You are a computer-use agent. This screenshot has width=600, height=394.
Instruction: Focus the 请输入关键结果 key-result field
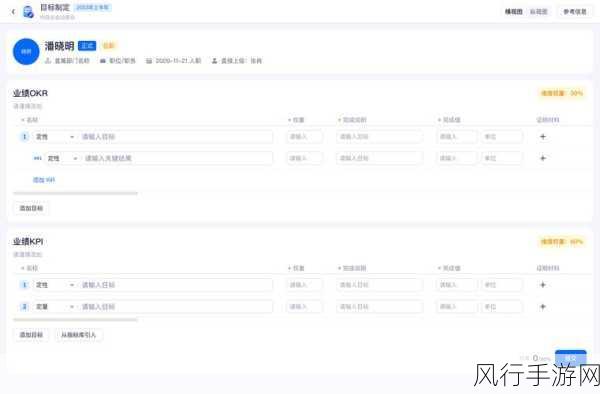tap(178, 158)
